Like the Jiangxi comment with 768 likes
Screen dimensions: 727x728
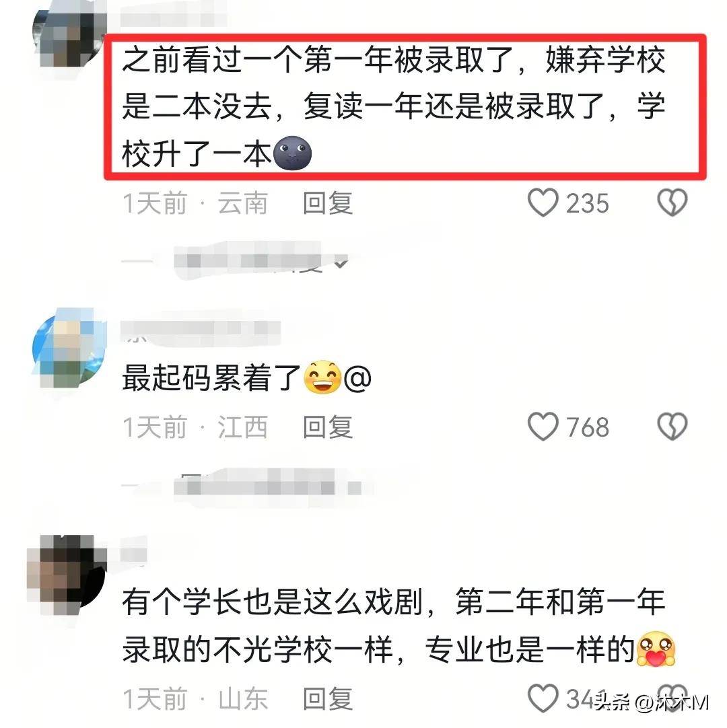pos(543,427)
